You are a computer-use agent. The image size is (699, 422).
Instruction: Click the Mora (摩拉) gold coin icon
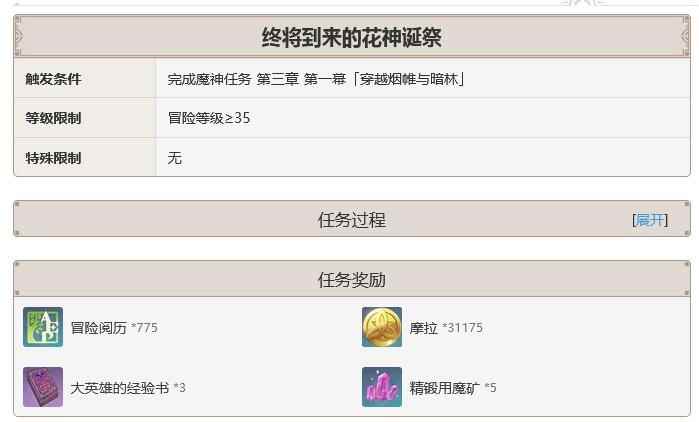[382, 327]
